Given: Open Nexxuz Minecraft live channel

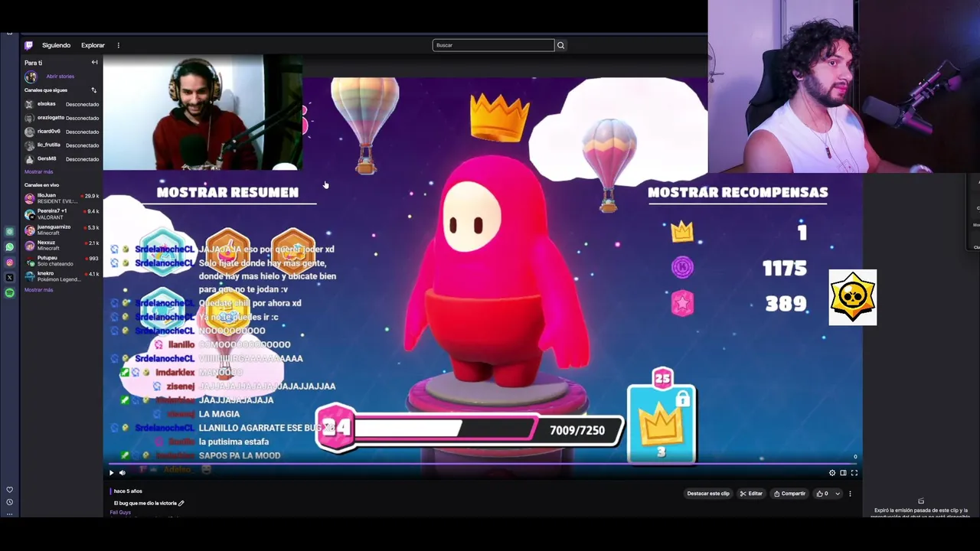Looking at the screenshot, I should 62,245.
